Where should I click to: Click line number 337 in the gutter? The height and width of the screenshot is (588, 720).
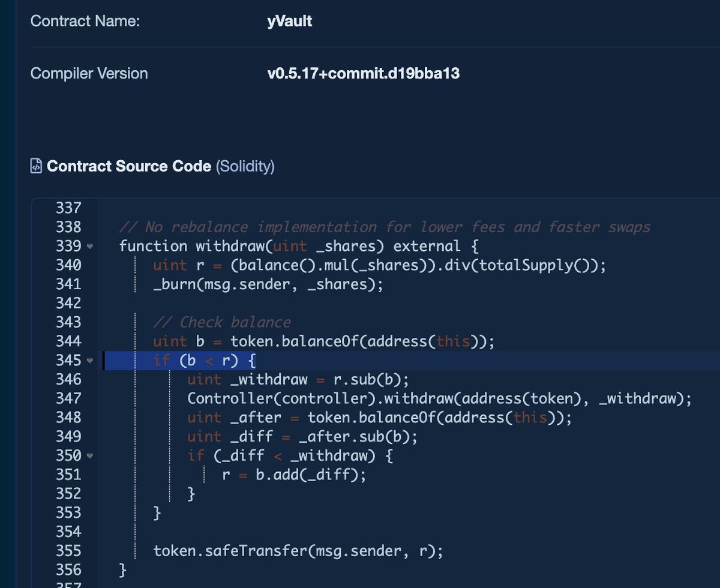tap(68, 208)
